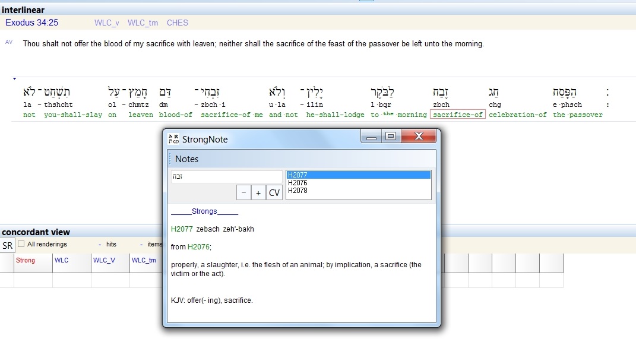Select H2078 in the Strong's number list
The image size is (636, 364).
tap(357, 191)
